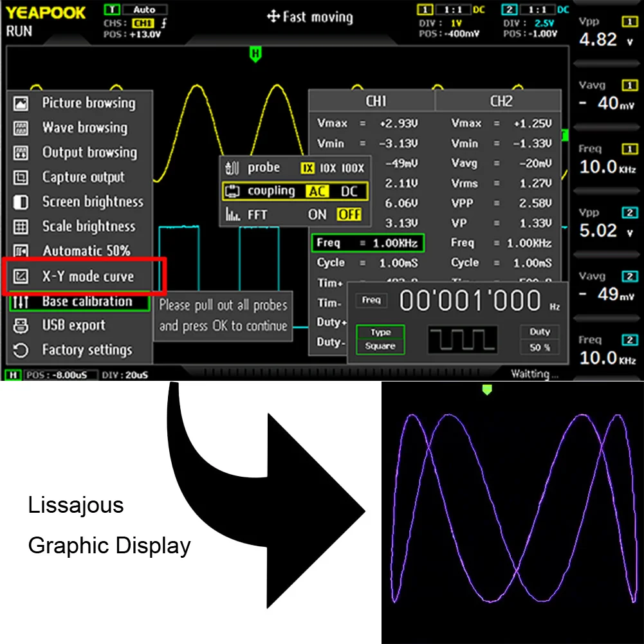Open the waveform Type Square selector
The width and height of the screenshot is (644, 644).
coord(380,339)
